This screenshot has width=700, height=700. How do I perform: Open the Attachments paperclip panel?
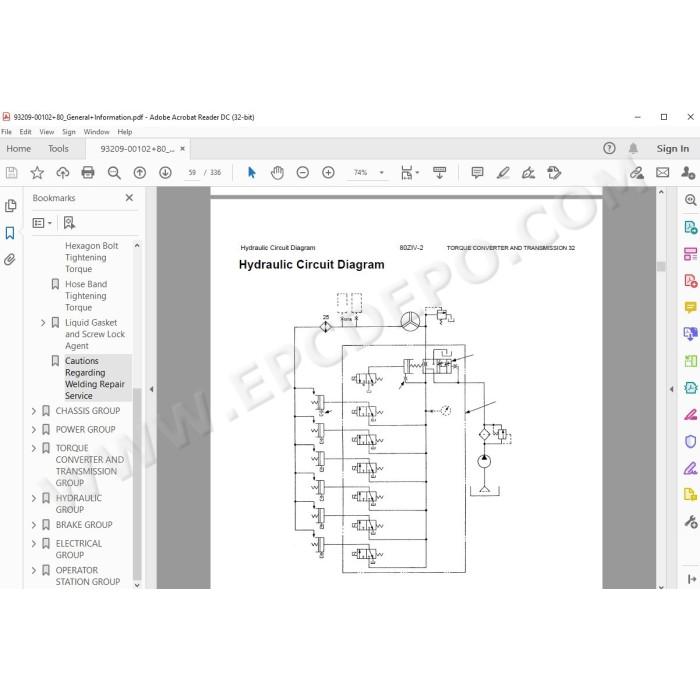click(x=10, y=259)
